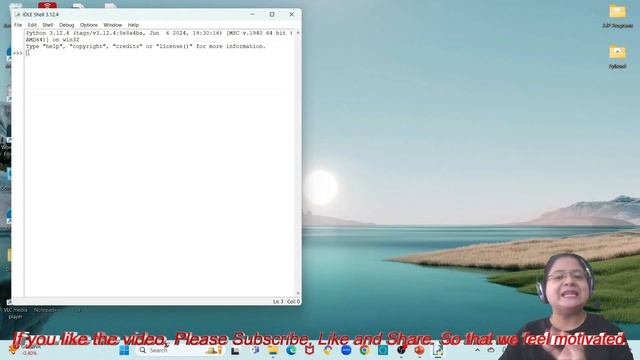Open Google Chrome from the taskbar
The image size is (640, 360).
coord(364,350)
